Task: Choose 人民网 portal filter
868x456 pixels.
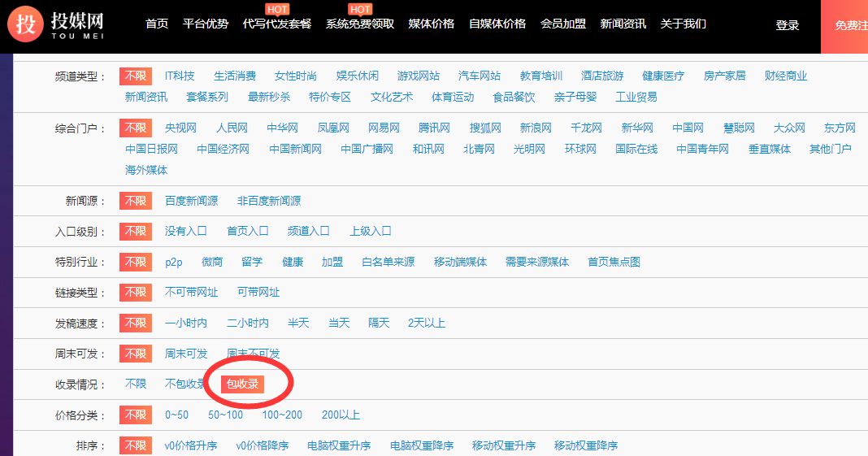Action: (232, 128)
